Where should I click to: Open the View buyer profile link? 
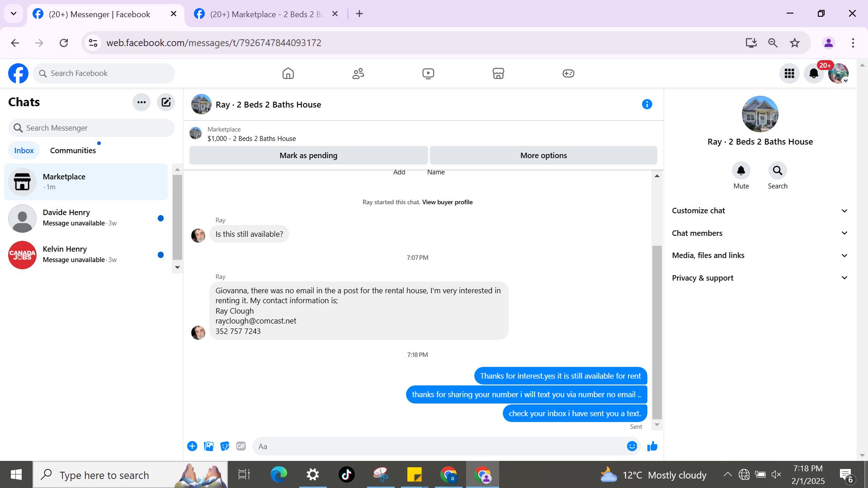click(x=447, y=202)
